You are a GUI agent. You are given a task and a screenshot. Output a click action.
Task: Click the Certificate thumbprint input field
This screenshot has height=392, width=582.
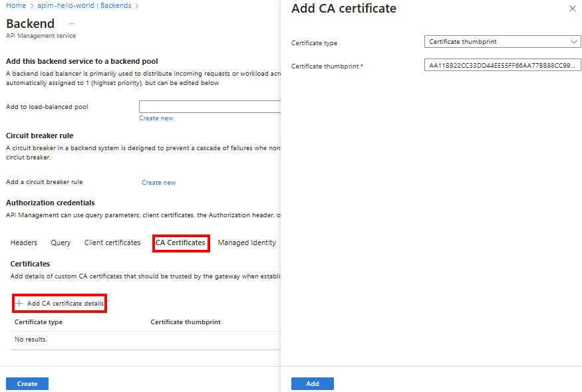click(502, 64)
